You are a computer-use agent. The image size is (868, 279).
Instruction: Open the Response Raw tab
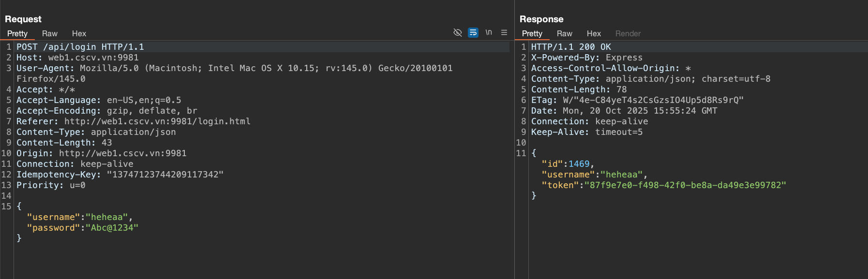(x=564, y=33)
